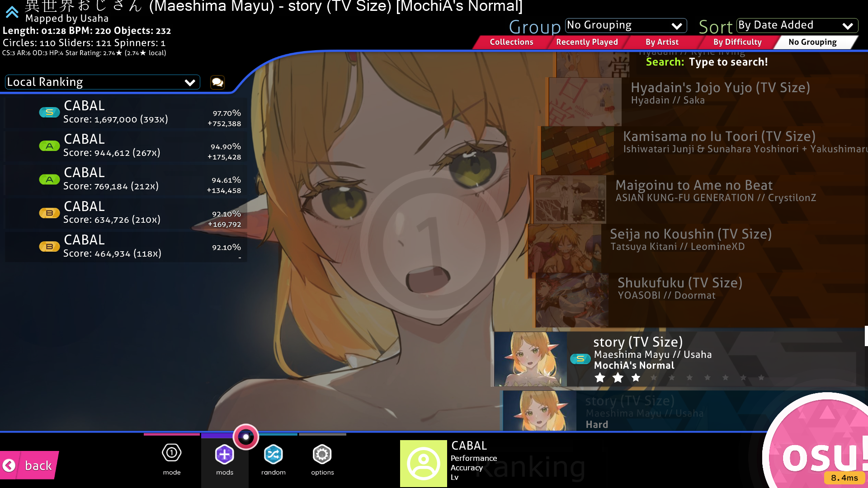The image size is (868, 488).
Task: Select the Collections tab
Action: click(x=511, y=42)
